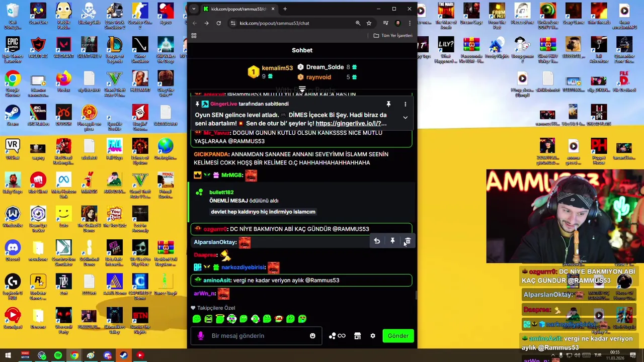
Task: Open pinned message three-dot options
Action: pos(405,104)
